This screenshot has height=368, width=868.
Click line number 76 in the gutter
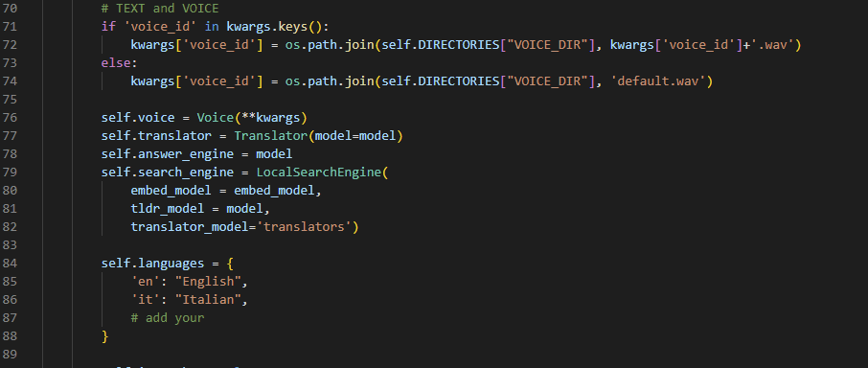10,118
